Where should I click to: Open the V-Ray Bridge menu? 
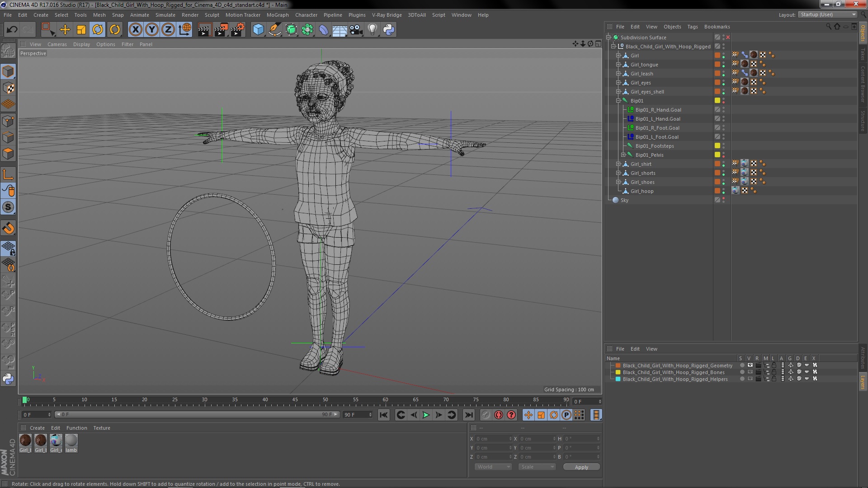click(x=387, y=15)
